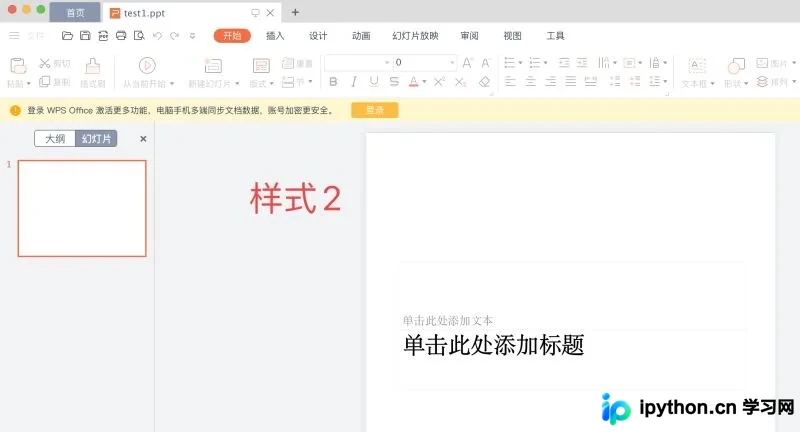Toggle underline formatting
The image size is (800, 432).
click(x=374, y=82)
